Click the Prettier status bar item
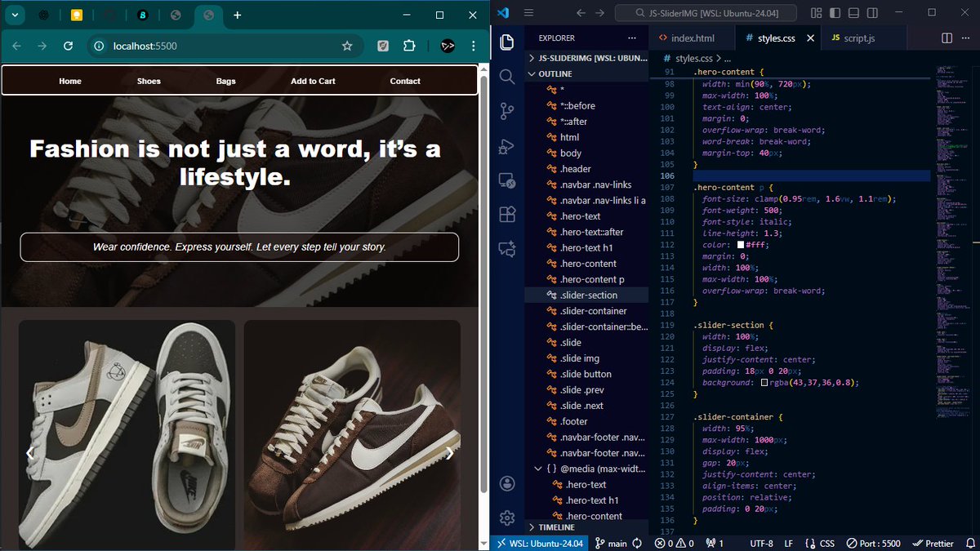980x551 pixels. [x=932, y=543]
